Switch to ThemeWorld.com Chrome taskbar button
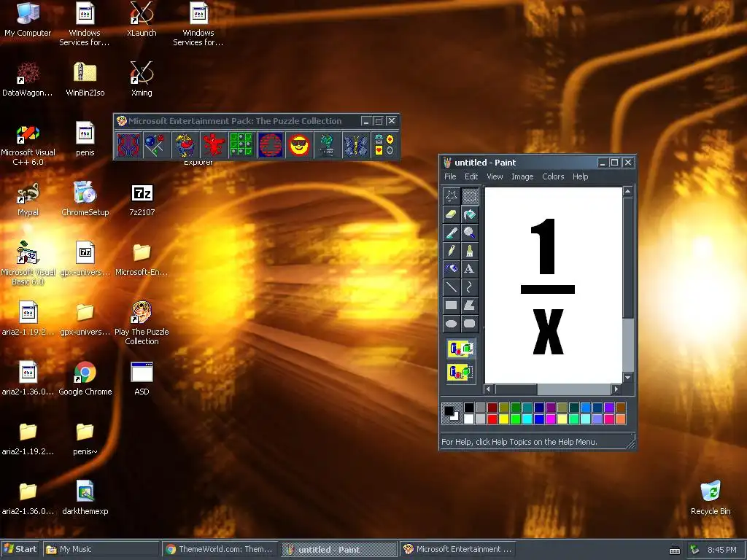The image size is (747, 560). pyautogui.click(x=220, y=549)
